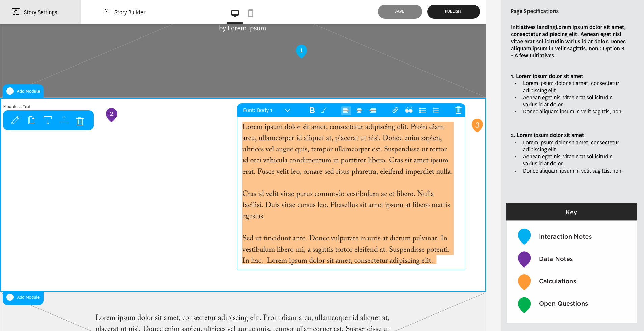Click Add Module below the text module

[x=23, y=297]
